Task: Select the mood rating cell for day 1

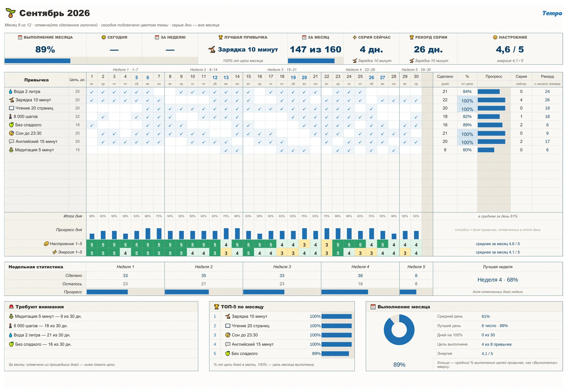Action: [x=92, y=244]
